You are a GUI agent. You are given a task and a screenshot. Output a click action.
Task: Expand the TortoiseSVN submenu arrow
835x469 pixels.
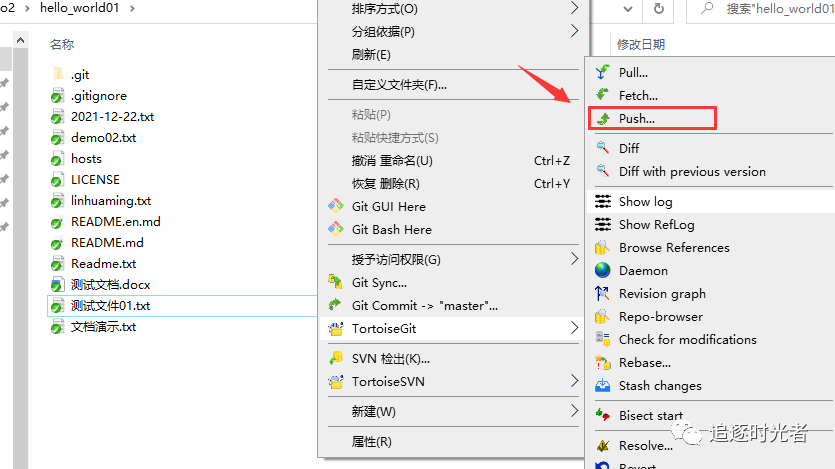click(x=574, y=381)
